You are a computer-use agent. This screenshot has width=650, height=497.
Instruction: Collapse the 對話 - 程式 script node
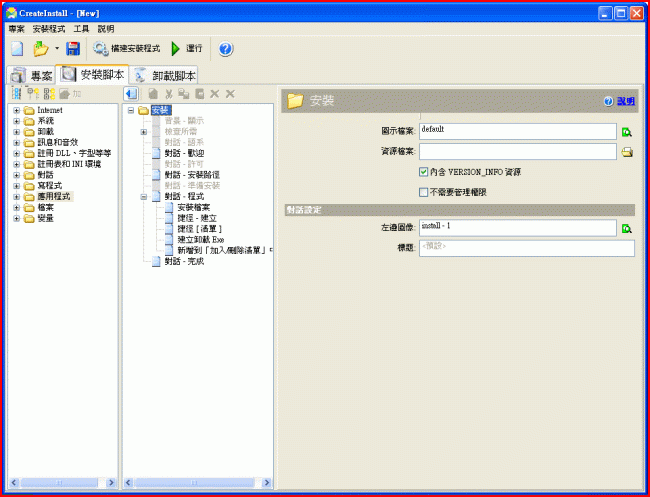click(144, 197)
